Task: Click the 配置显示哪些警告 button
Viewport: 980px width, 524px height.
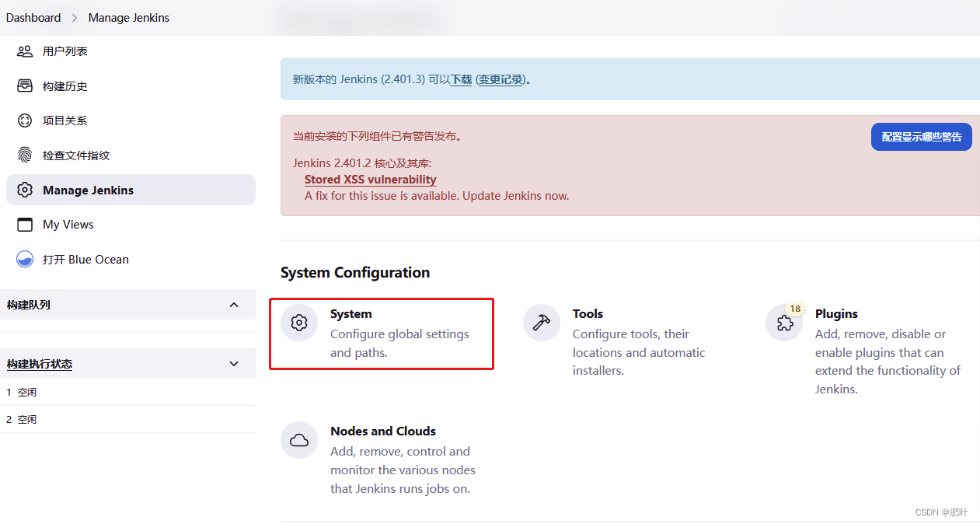Action: pos(921,136)
